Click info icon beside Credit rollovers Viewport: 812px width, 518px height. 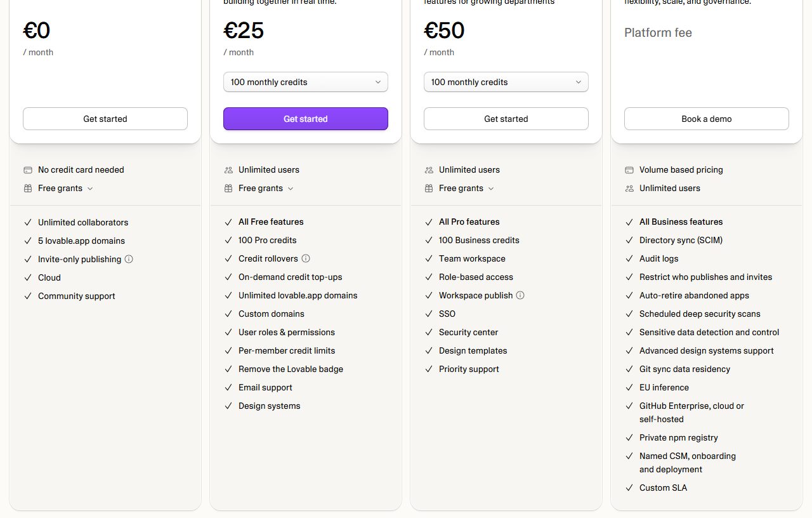[x=306, y=258]
